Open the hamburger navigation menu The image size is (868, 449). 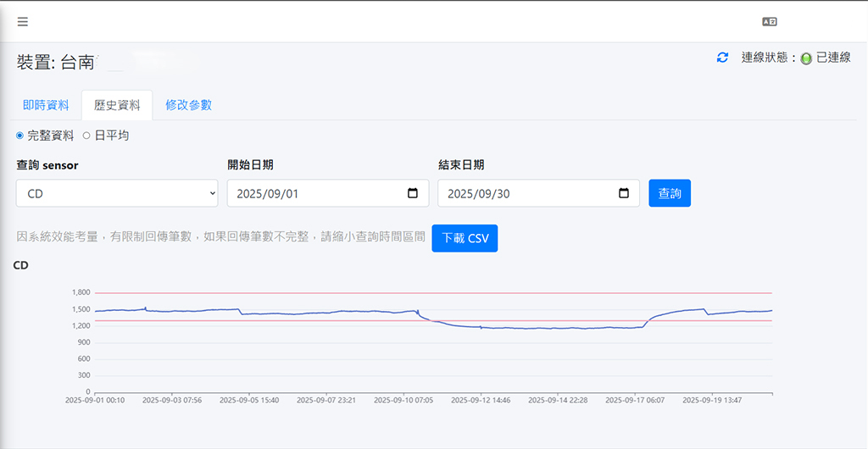pos(23,22)
